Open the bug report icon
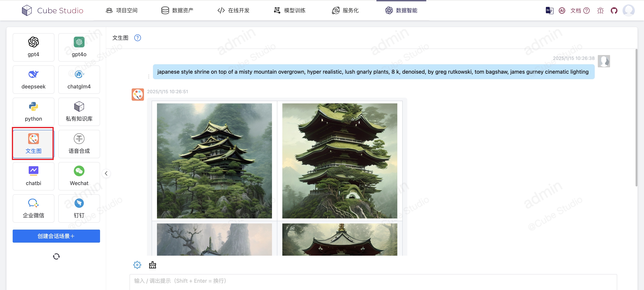This screenshot has width=644, height=290. tap(600, 11)
